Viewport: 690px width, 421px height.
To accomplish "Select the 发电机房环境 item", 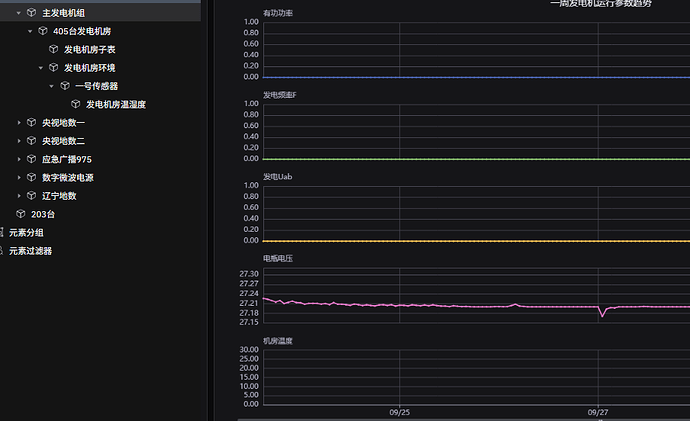I will pyautogui.click(x=90, y=68).
